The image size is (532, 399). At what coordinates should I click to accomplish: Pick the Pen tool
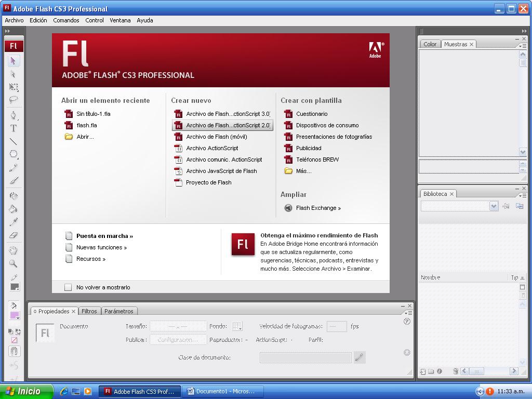14,115
